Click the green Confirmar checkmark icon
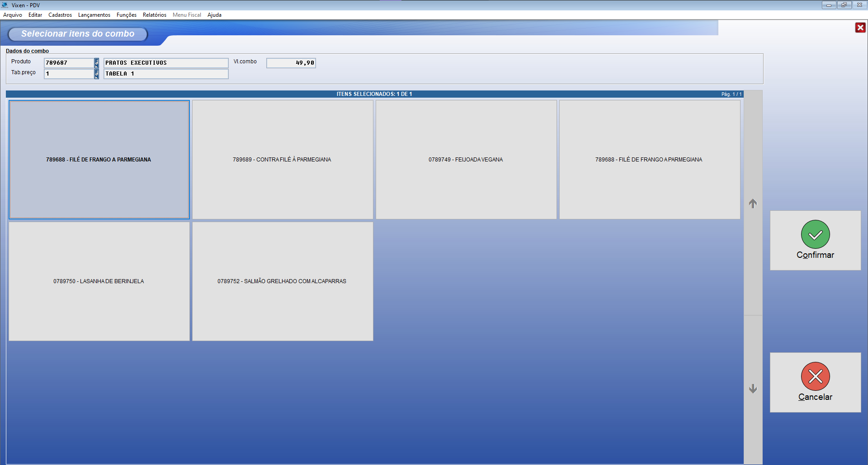The height and width of the screenshot is (465, 868). tap(815, 234)
